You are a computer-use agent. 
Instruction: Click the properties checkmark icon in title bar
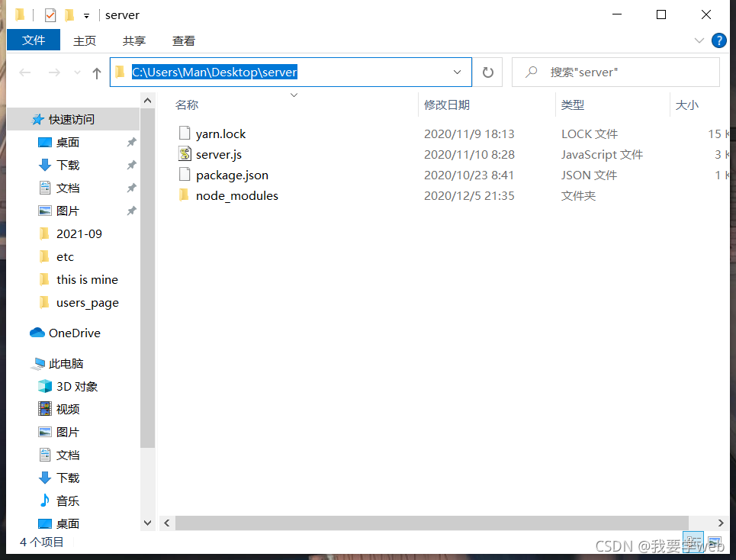tap(50, 15)
